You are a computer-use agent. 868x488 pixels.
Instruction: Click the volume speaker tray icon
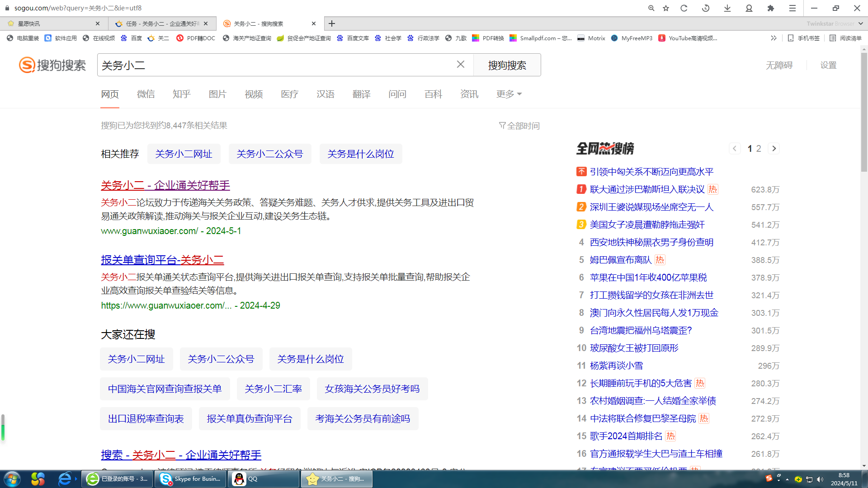tap(820, 479)
